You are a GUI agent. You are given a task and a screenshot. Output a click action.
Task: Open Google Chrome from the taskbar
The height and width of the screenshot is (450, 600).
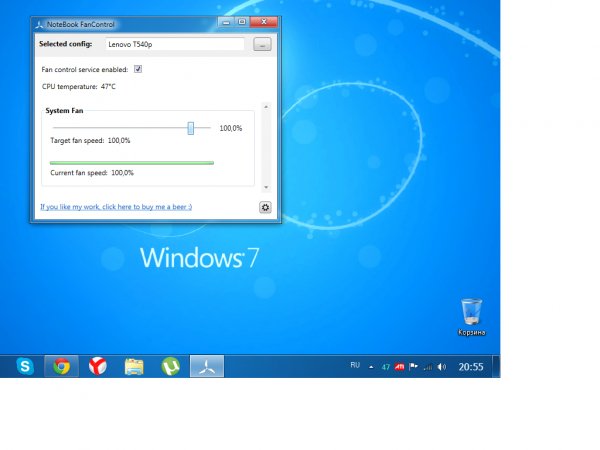[x=61, y=366]
